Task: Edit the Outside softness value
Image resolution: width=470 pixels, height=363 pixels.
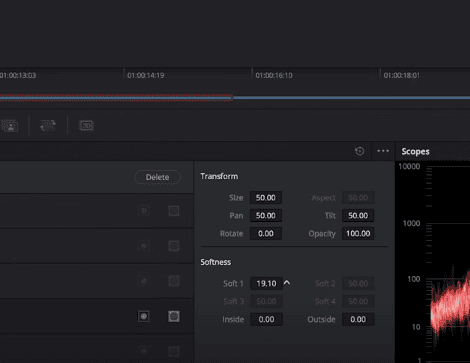Action: 358,319
